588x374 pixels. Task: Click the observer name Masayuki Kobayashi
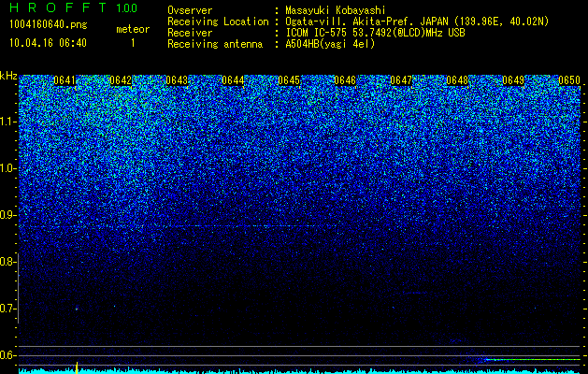click(x=336, y=11)
